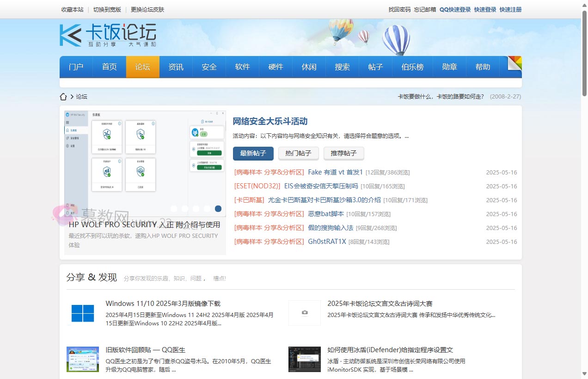Screen dimensions: 588x379
Task: Open the iDefender post thumbnail
Action: 305,359
